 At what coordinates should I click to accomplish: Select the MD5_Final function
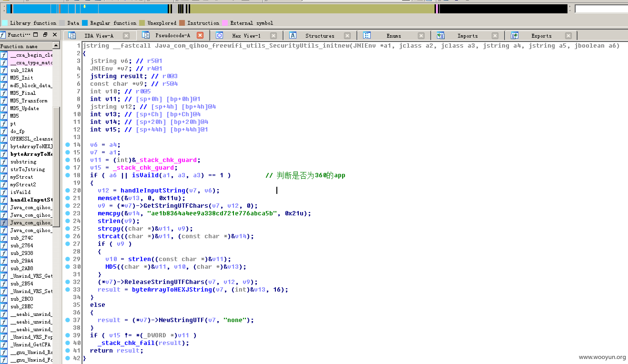tap(23, 93)
